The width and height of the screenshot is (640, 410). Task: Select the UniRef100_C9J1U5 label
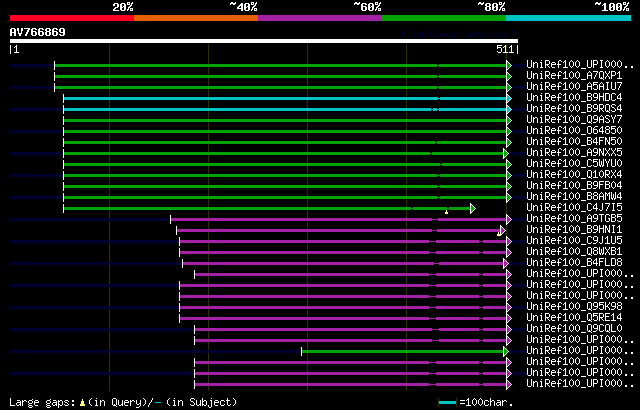click(574, 241)
